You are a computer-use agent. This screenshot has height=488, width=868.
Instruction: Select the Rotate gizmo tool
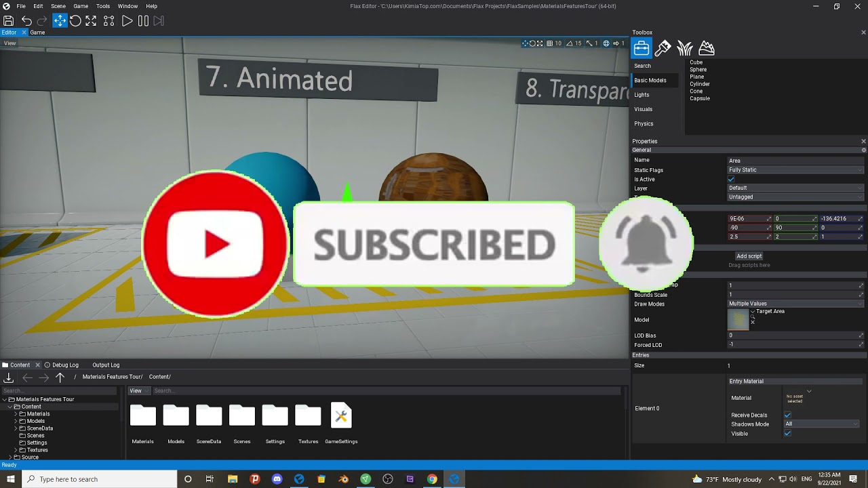pos(75,21)
